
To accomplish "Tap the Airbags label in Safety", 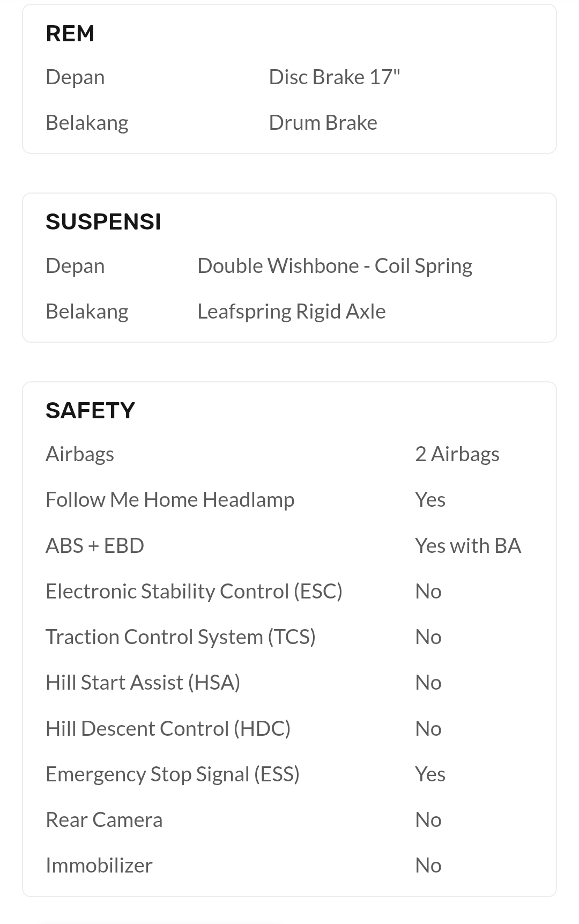I will pos(80,454).
